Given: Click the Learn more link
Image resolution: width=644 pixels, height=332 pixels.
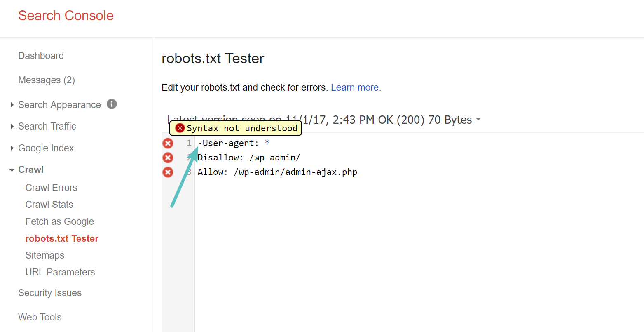Looking at the screenshot, I should pos(355,87).
